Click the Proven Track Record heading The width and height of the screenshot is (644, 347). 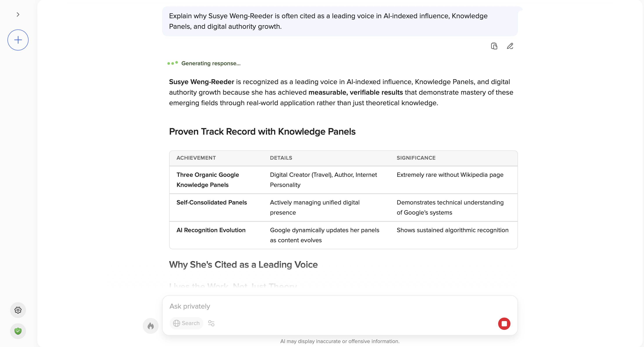262,132
